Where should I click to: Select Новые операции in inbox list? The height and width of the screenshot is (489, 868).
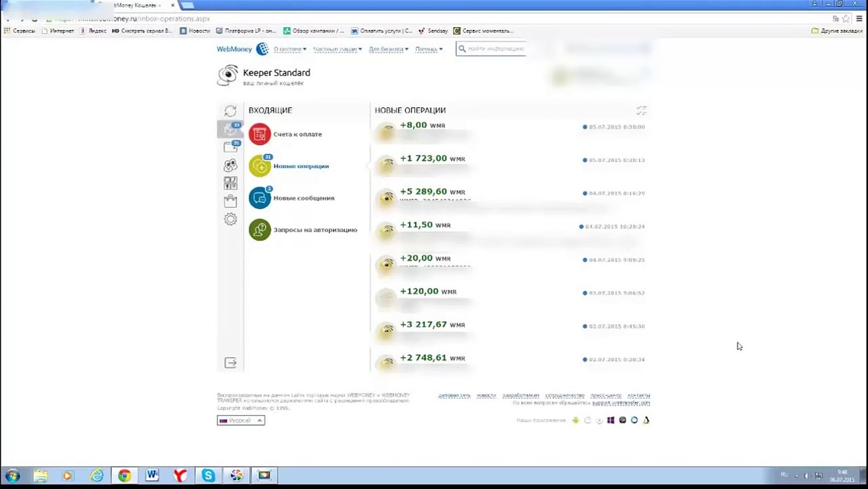tap(301, 166)
